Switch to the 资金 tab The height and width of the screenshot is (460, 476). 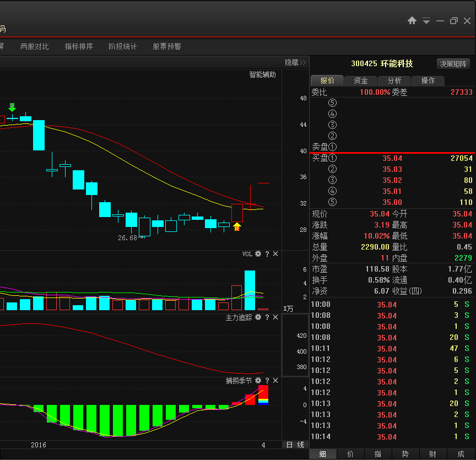pos(361,80)
